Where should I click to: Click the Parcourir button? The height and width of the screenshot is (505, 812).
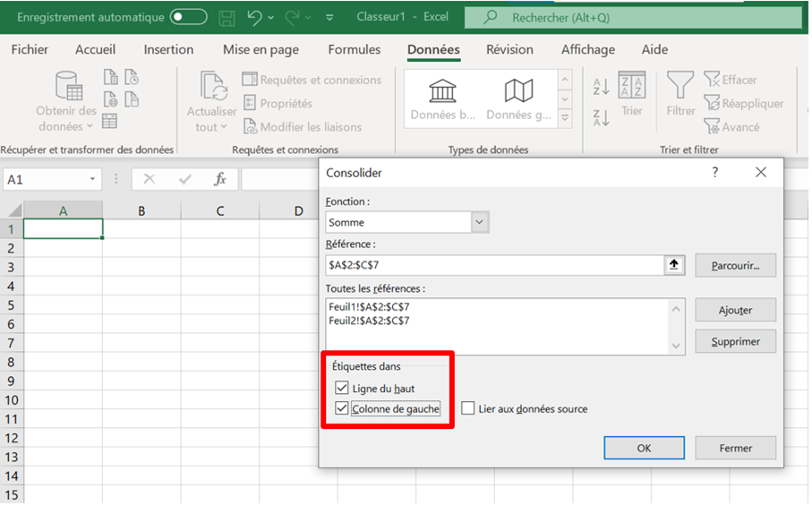pyautogui.click(x=735, y=265)
